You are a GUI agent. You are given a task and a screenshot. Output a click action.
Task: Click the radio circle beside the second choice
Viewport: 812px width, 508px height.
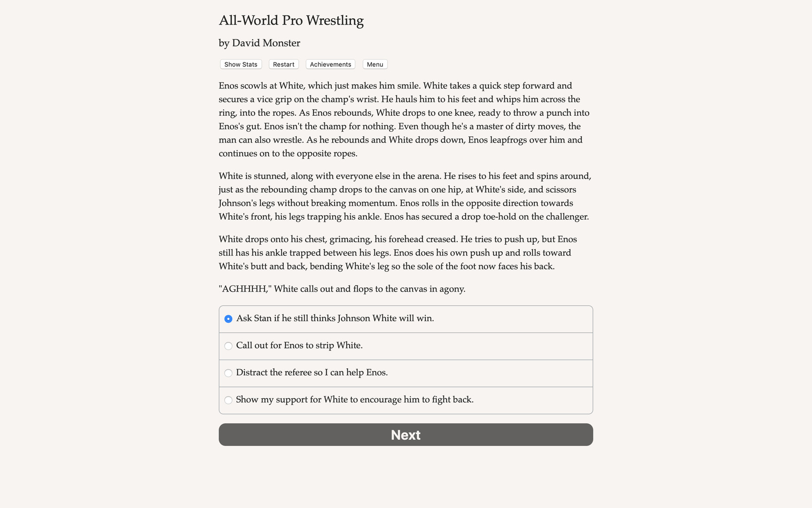pyautogui.click(x=228, y=346)
